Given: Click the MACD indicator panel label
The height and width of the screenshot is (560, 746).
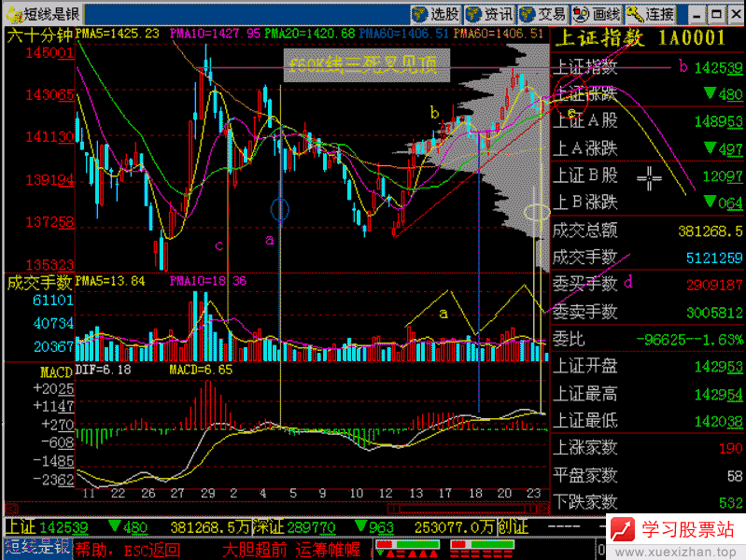Looking at the screenshot, I should 56,371.
